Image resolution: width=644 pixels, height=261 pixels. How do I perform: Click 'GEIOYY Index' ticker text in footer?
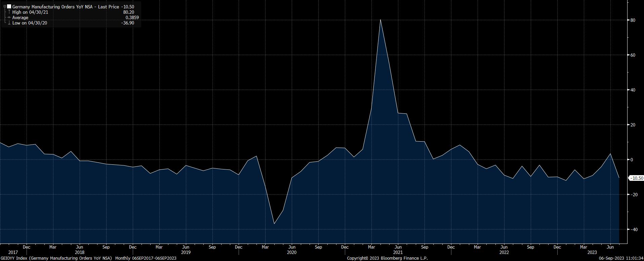click(13, 258)
